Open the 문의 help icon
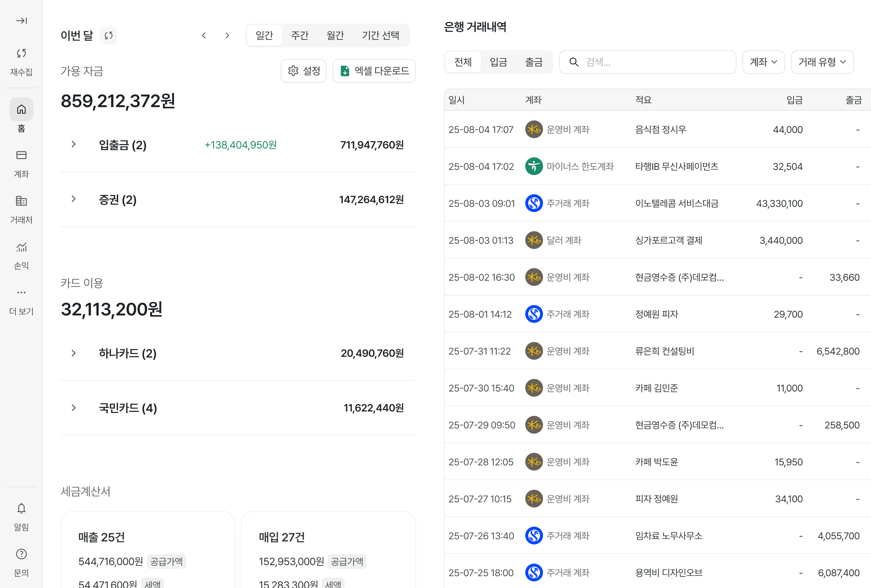Image resolution: width=871 pixels, height=588 pixels. click(21, 554)
